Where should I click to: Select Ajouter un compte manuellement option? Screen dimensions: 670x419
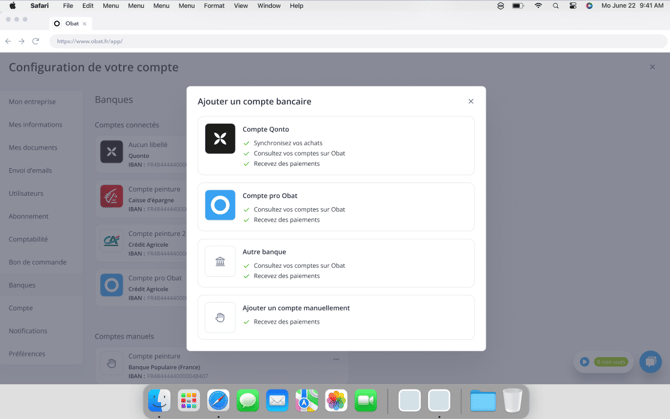pyautogui.click(x=296, y=308)
